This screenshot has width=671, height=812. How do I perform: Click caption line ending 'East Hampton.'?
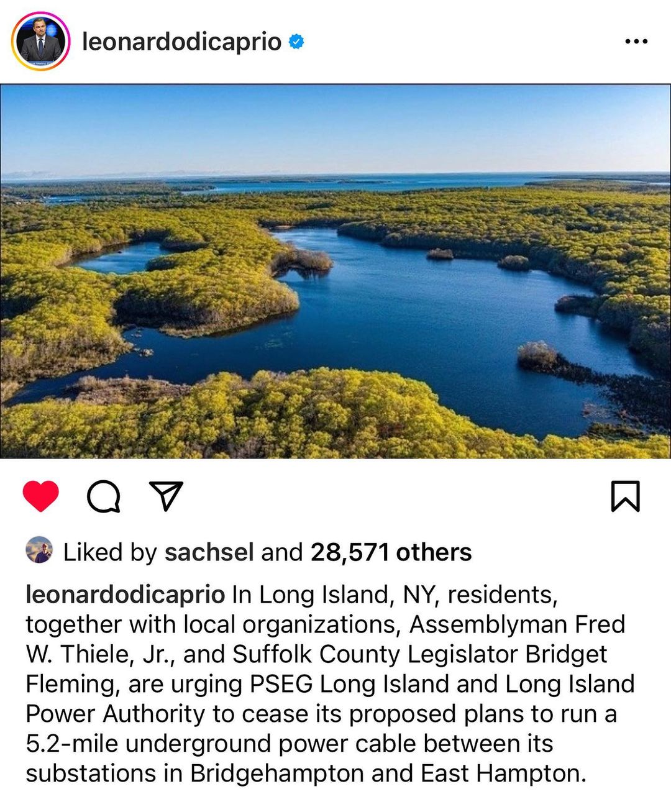[x=306, y=773]
